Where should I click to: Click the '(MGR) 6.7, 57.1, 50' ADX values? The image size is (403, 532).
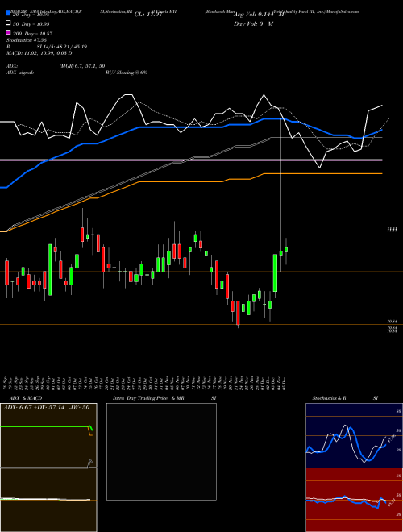pos(81,66)
